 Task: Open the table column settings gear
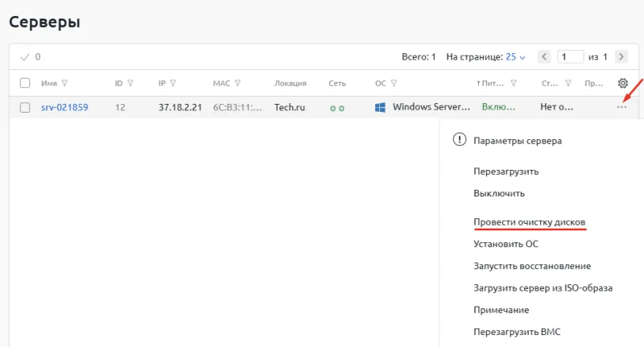pos(621,83)
